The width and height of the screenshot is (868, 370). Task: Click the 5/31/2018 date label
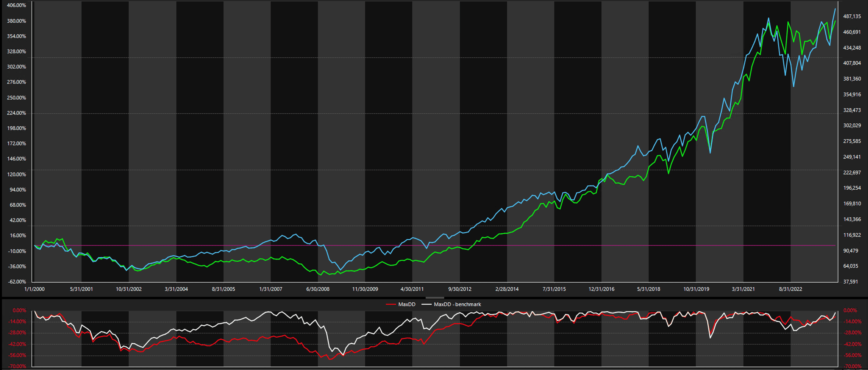click(649, 289)
